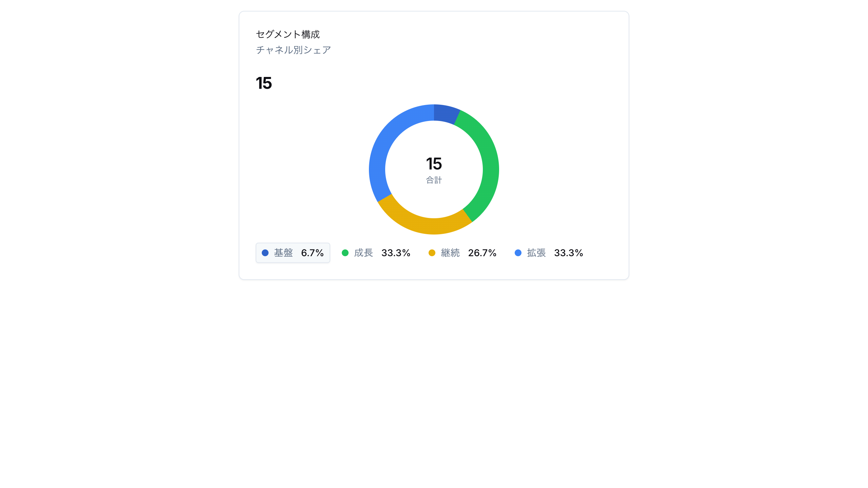Toggle the 成長 legend label
The image size is (868, 488).
pos(363,253)
